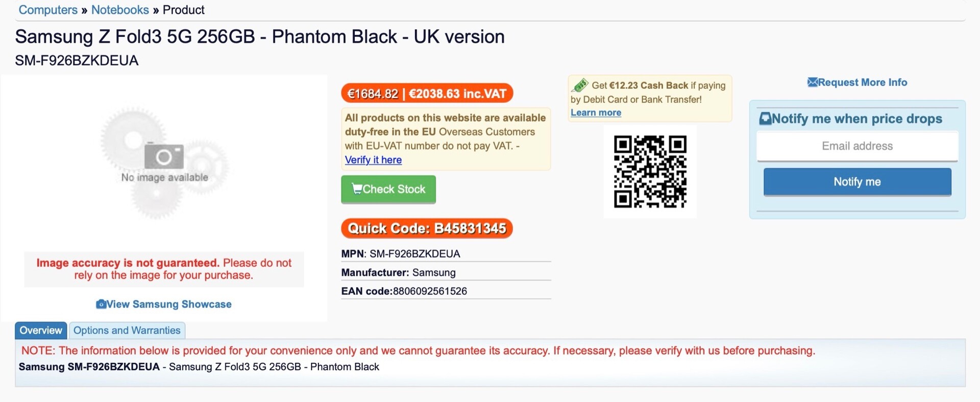
Task: Open the View Samsung Showcase link
Action: [x=169, y=304]
